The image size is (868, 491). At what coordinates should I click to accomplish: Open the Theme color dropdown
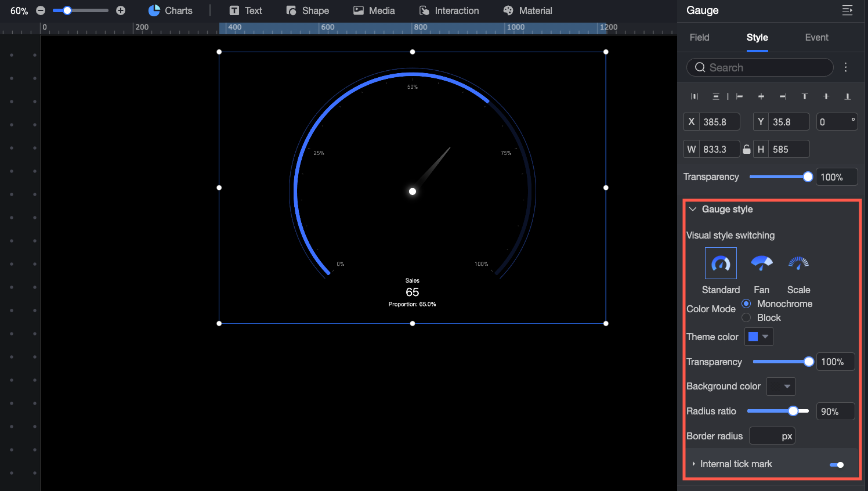pyautogui.click(x=759, y=337)
